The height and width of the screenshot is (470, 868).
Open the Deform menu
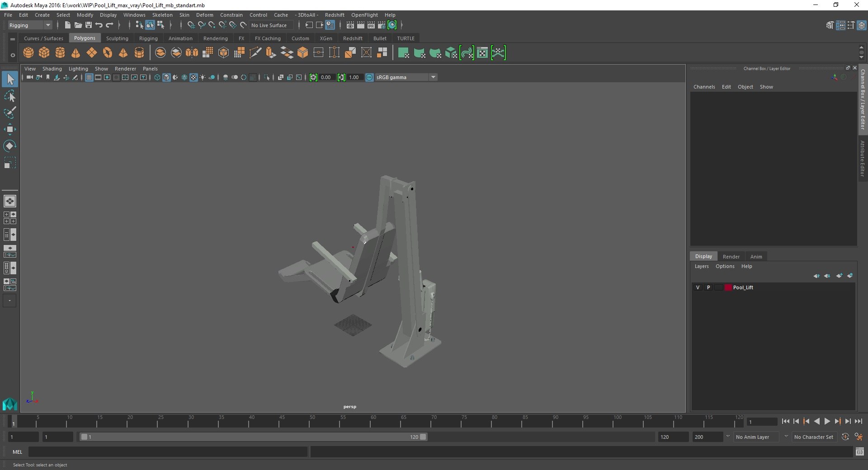point(204,15)
